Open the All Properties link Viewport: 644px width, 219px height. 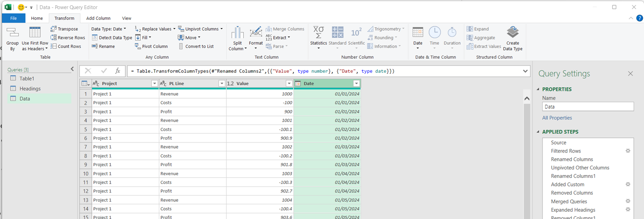(x=557, y=118)
